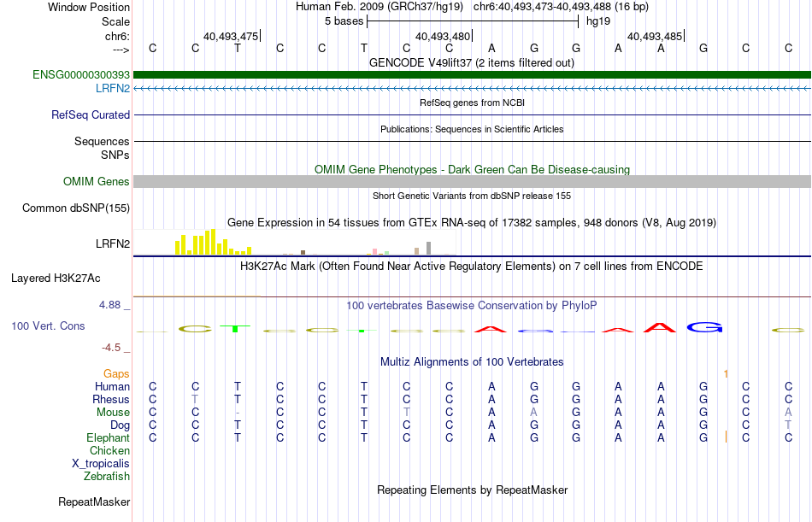Click the large blue G conservation logo letter
The height and width of the screenshot is (522, 812).
[704, 326]
